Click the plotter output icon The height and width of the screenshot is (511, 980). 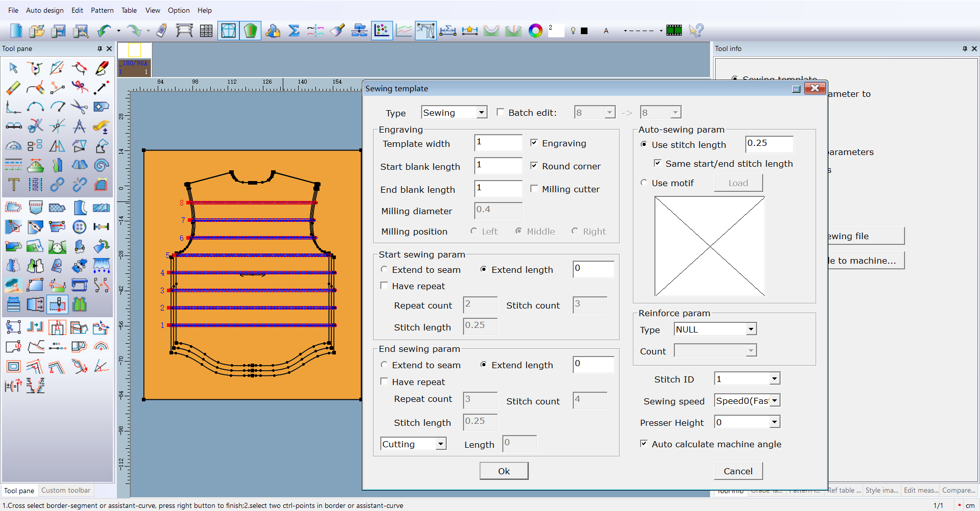pos(184,31)
